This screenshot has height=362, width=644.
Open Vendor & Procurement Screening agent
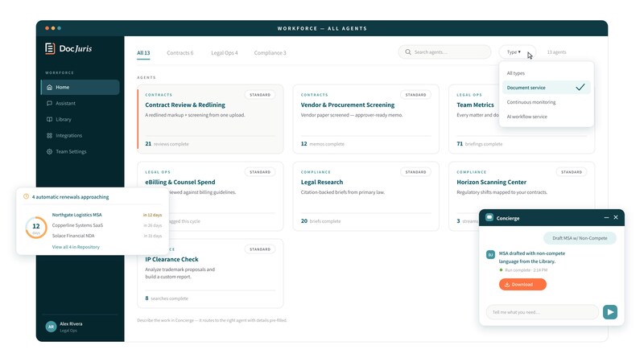[366, 119]
